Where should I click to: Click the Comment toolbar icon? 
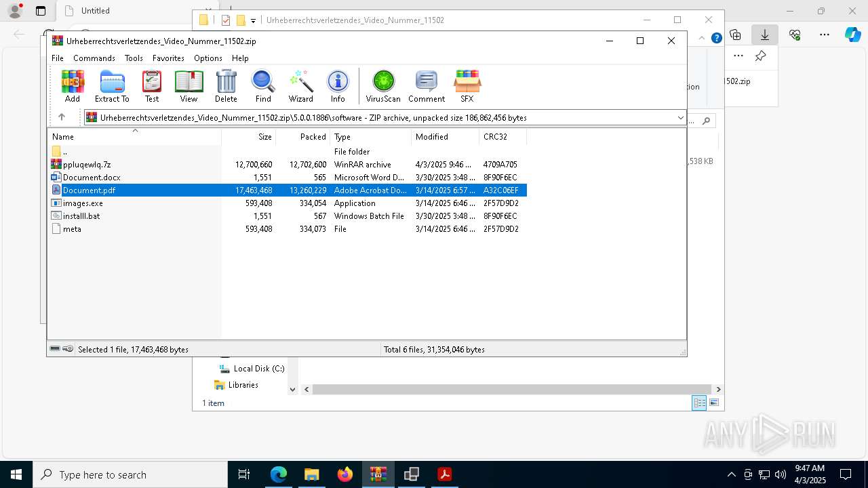[427, 86]
